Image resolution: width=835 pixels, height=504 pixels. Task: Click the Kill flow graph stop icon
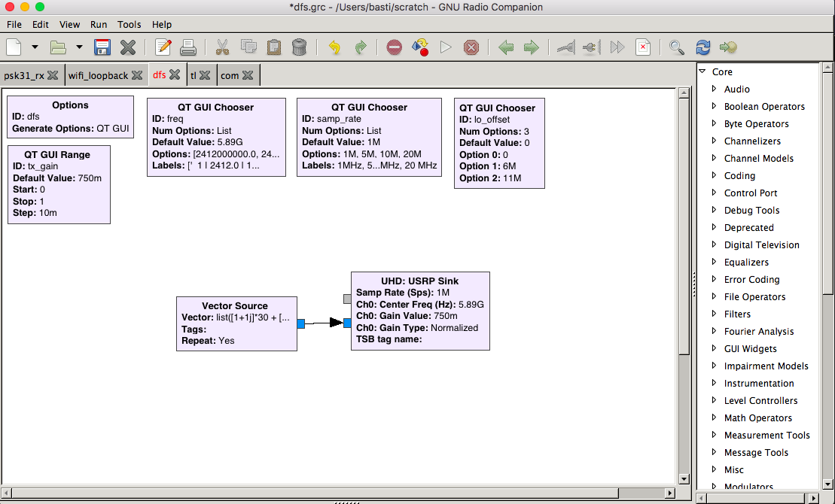click(471, 47)
